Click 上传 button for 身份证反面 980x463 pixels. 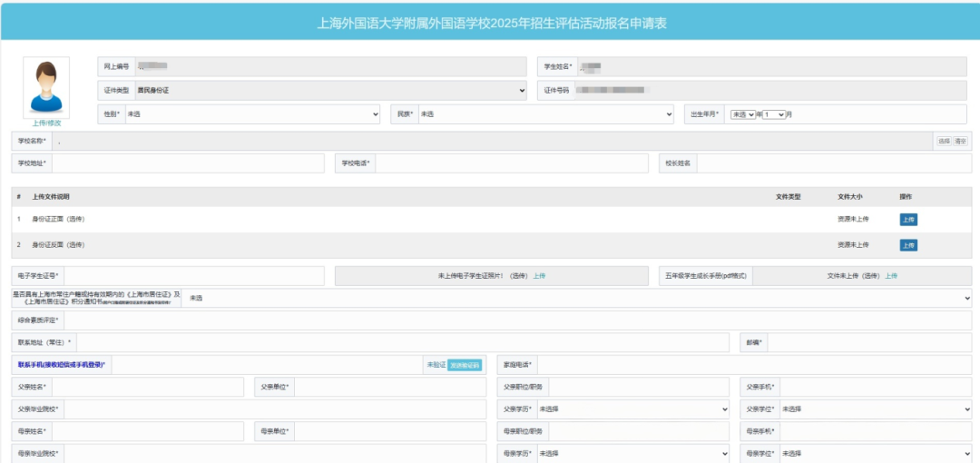(907, 245)
